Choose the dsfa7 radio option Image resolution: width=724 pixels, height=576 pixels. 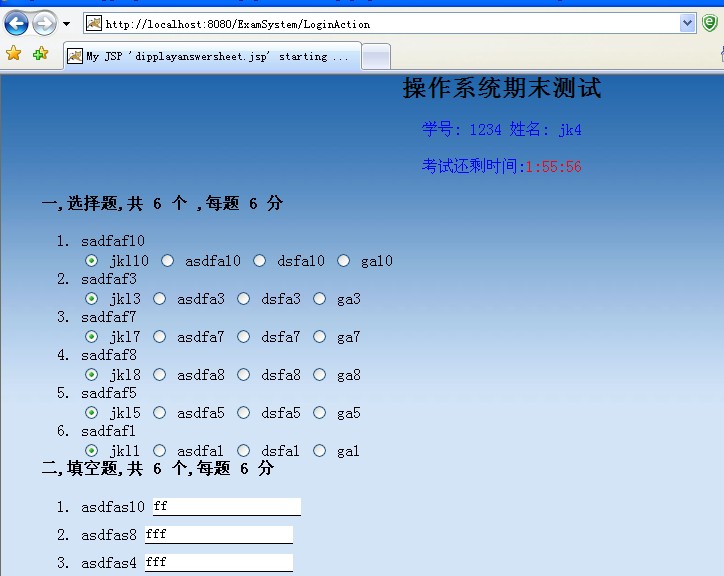(x=243, y=337)
